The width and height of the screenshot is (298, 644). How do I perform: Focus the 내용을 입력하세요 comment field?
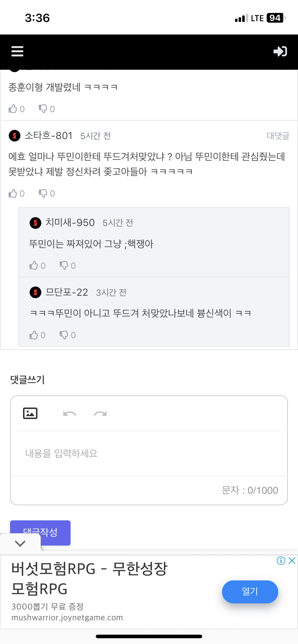(x=149, y=454)
